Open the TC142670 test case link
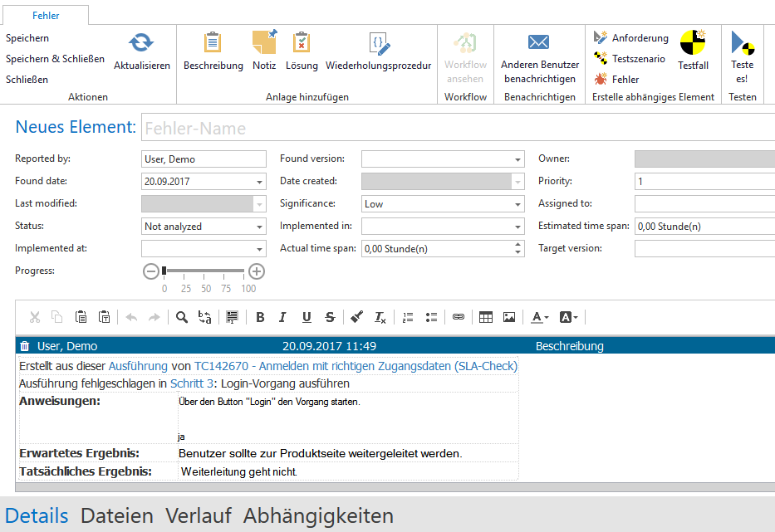Screen dimensions: 775x532 [356, 366]
